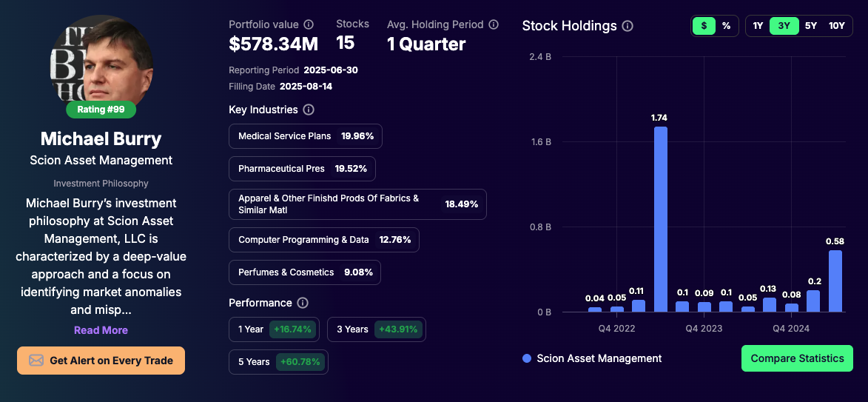Screen dimensions: 868x402
Task: Select the 1Y time range
Action: tap(758, 26)
